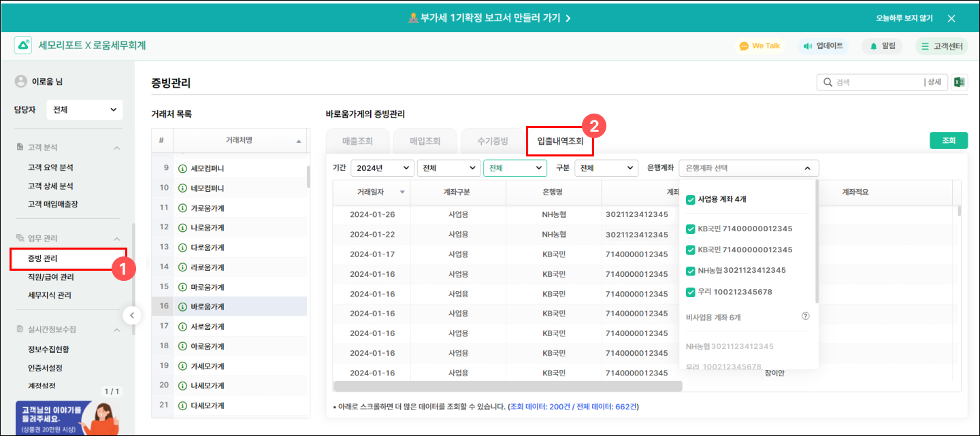Sort the 거래처명 column with its arrow

click(x=299, y=141)
